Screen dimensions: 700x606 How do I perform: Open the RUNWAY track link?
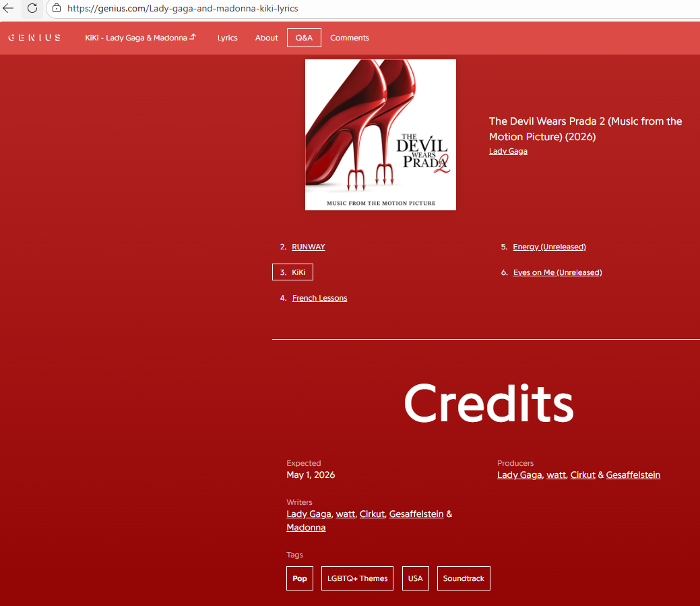coord(308,247)
